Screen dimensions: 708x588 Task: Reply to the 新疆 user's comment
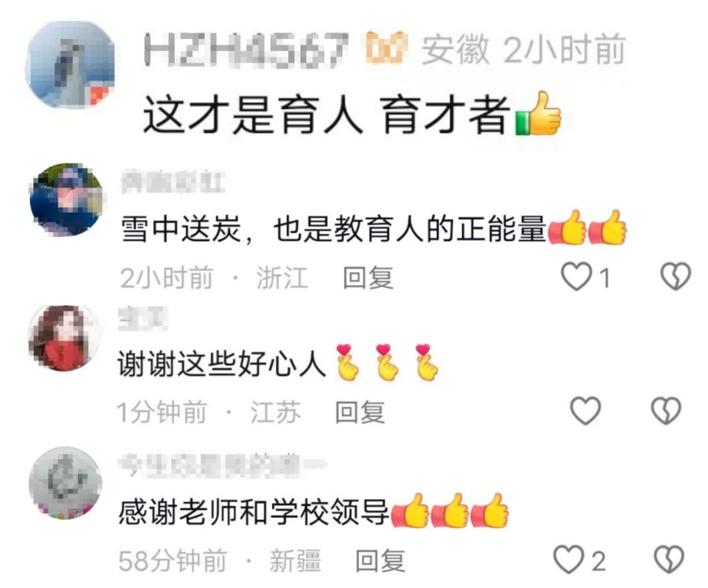(380, 560)
